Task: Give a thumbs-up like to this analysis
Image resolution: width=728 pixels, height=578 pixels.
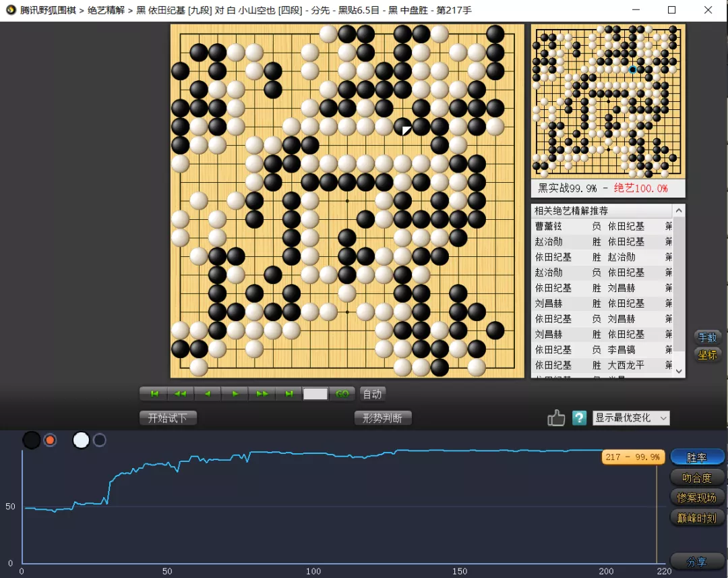Action: point(555,417)
